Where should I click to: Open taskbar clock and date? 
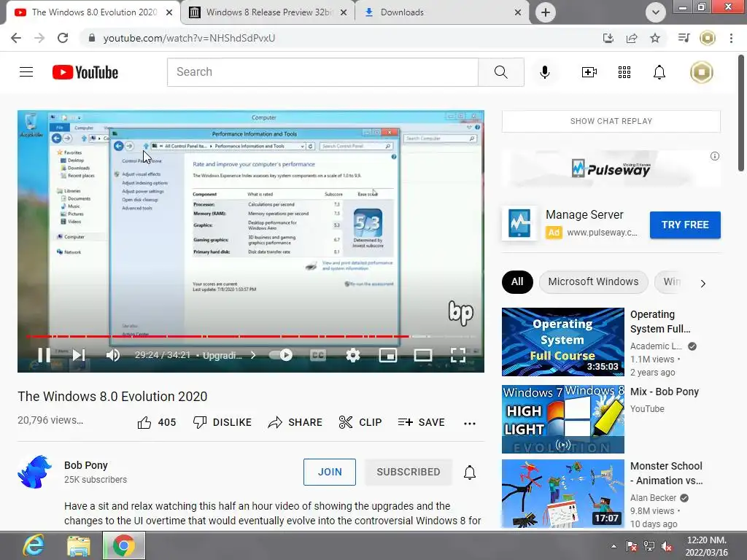click(706, 546)
